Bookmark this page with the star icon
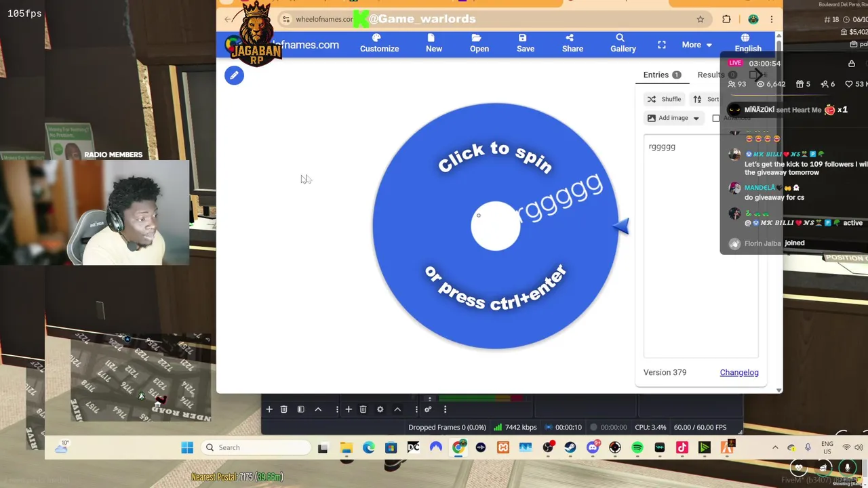The image size is (868, 488). (701, 19)
